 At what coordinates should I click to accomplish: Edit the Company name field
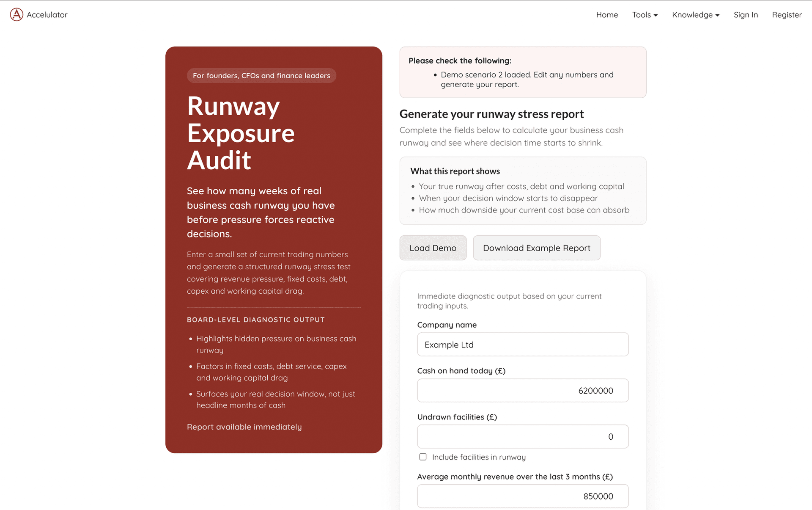[x=523, y=345]
